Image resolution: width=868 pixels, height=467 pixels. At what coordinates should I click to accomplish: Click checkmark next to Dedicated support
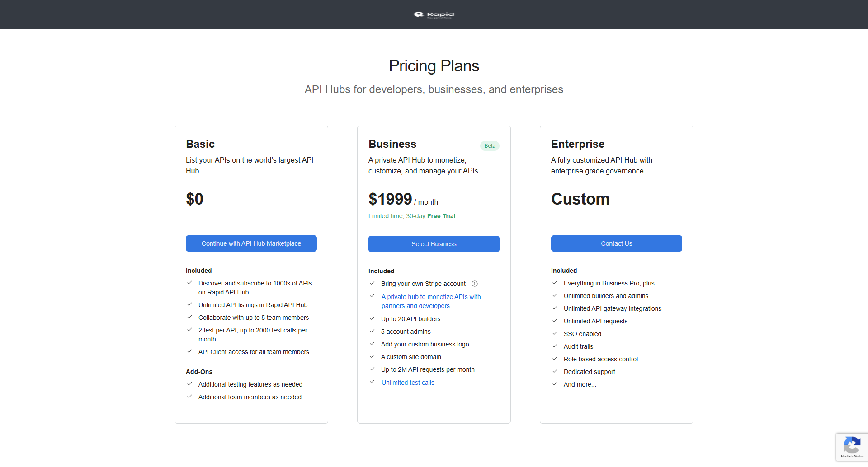coord(555,371)
